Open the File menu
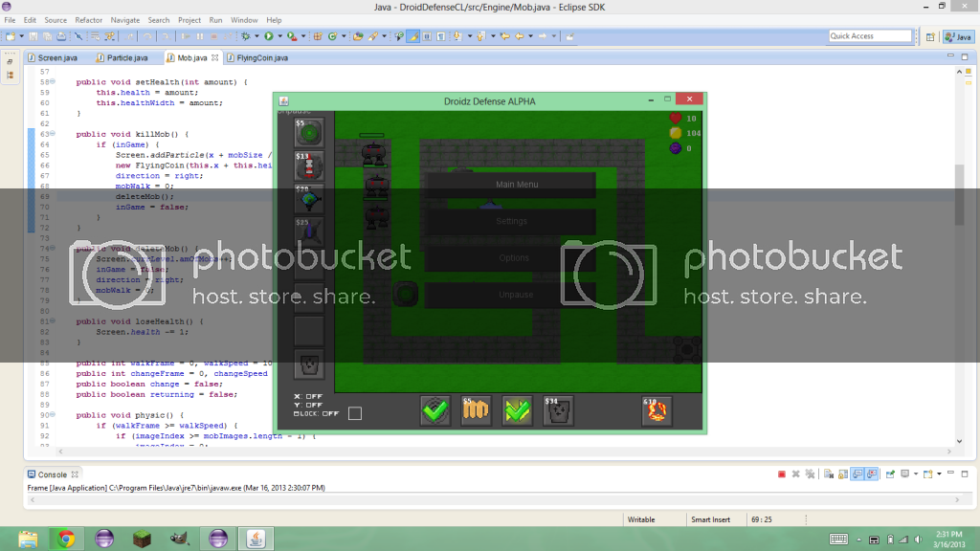 pyautogui.click(x=10, y=20)
